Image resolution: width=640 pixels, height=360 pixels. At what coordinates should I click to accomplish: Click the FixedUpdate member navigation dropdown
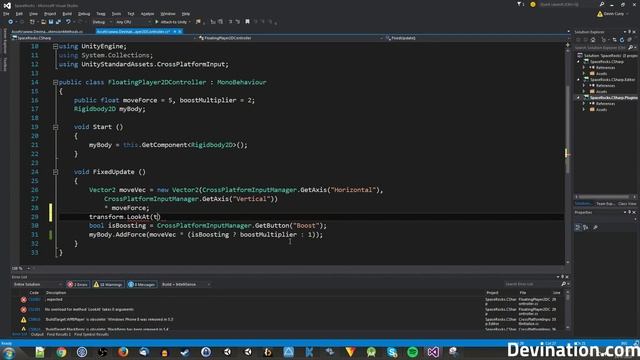tap(474, 38)
